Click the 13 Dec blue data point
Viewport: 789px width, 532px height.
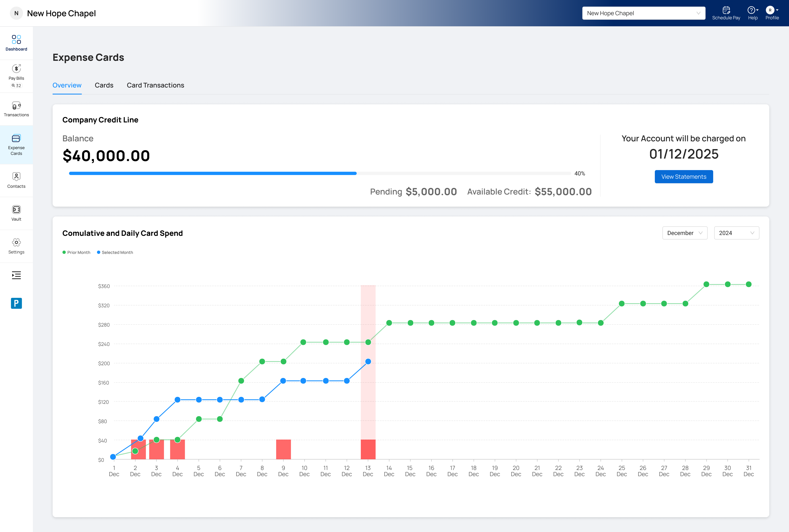368,362
